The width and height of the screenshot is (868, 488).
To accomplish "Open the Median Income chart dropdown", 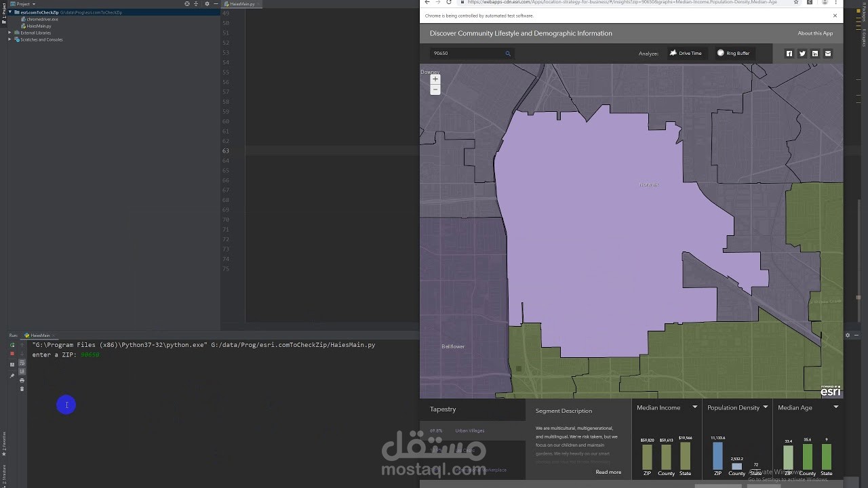I will coord(694,407).
